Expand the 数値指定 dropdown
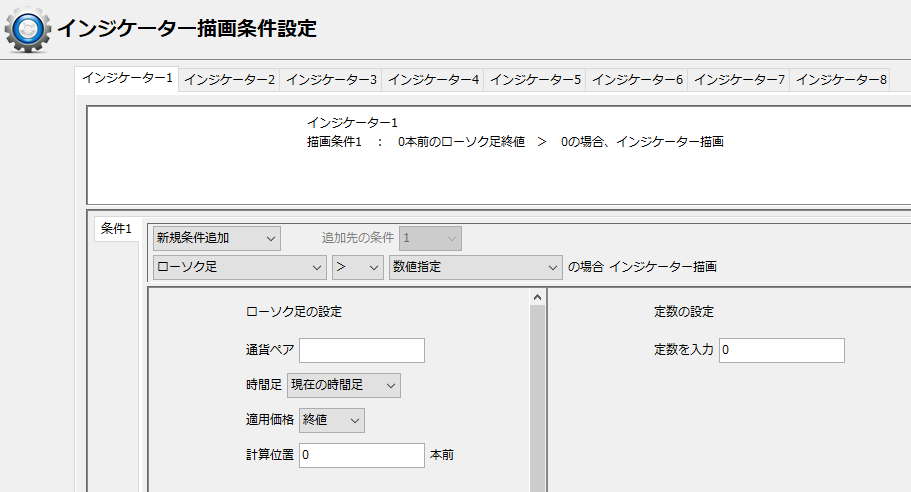The image size is (911, 492). point(475,267)
